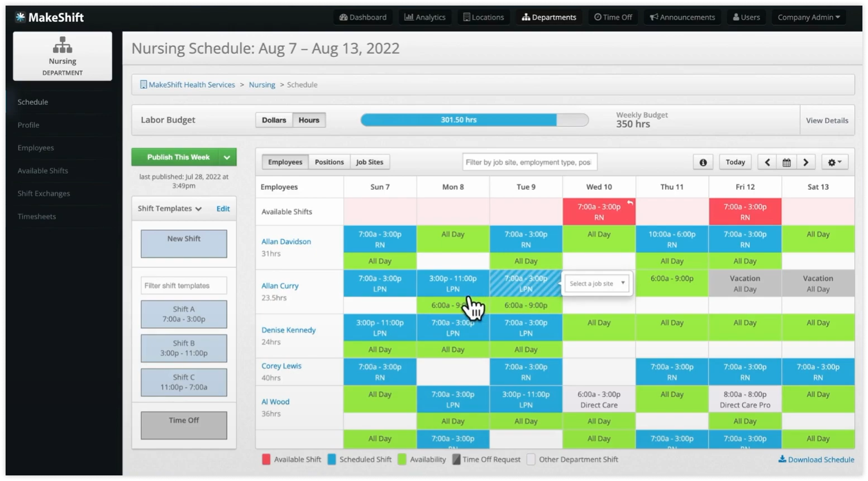Open Corey Lewis's employee profile
Image resolution: width=868 pixels, height=481 pixels.
tap(282, 366)
